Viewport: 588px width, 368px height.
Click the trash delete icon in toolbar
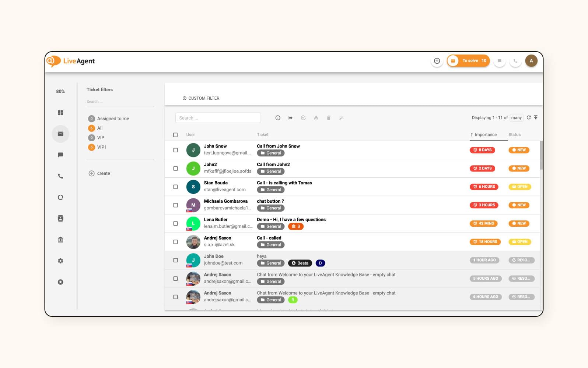329,118
